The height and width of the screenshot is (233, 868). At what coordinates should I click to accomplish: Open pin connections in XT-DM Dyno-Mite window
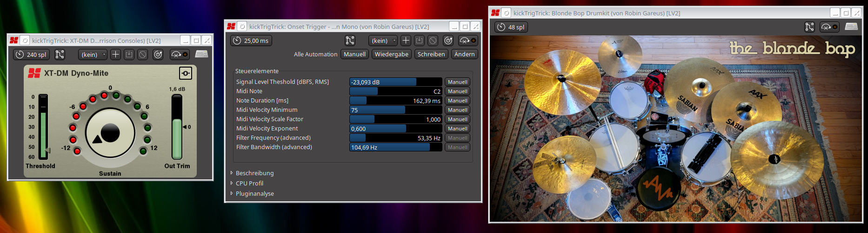click(60, 55)
